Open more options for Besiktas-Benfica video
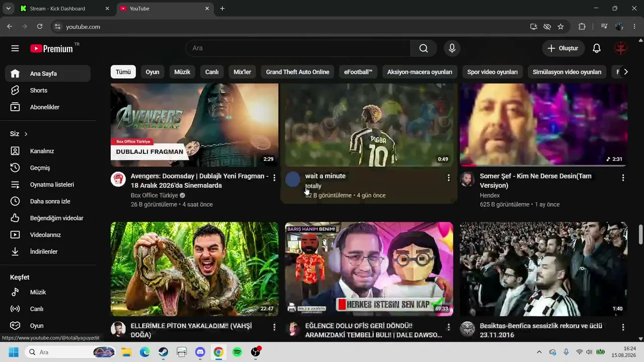The image size is (644, 362). point(623,327)
